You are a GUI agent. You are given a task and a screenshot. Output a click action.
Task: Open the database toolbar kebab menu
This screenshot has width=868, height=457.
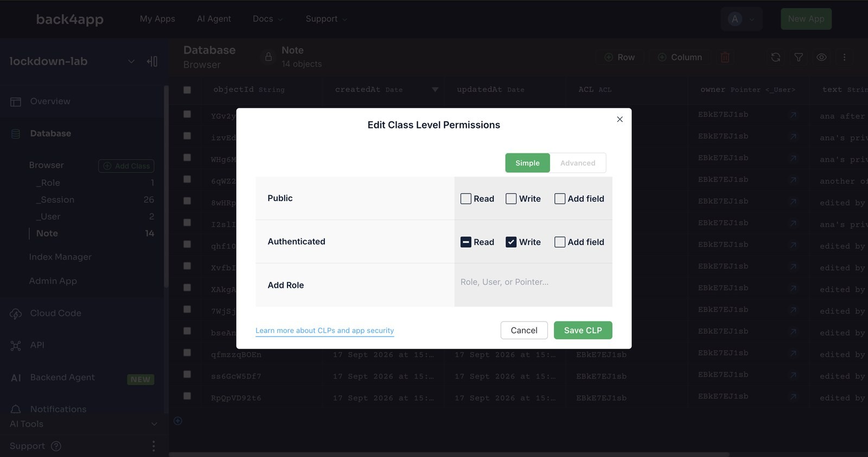(844, 57)
